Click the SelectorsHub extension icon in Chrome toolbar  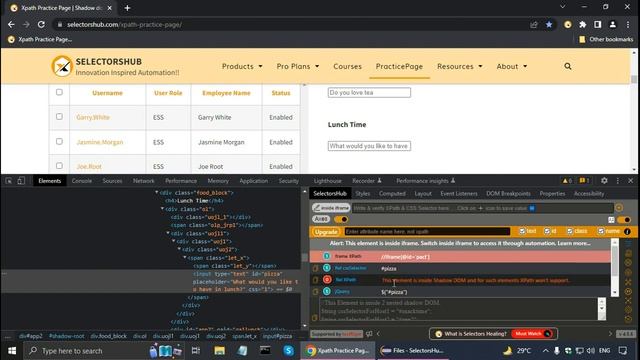[568, 24]
